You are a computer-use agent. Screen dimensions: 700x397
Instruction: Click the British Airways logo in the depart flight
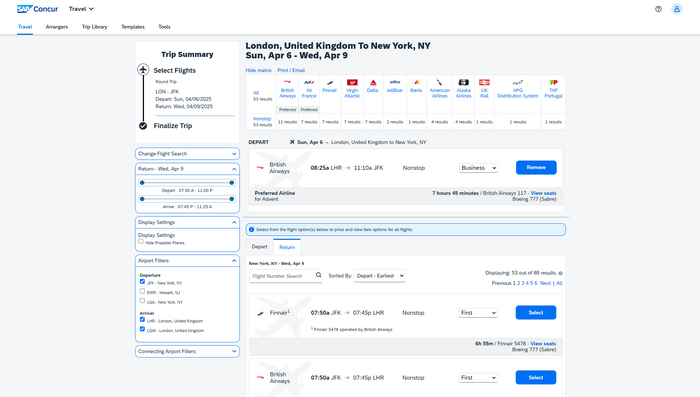(260, 168)
